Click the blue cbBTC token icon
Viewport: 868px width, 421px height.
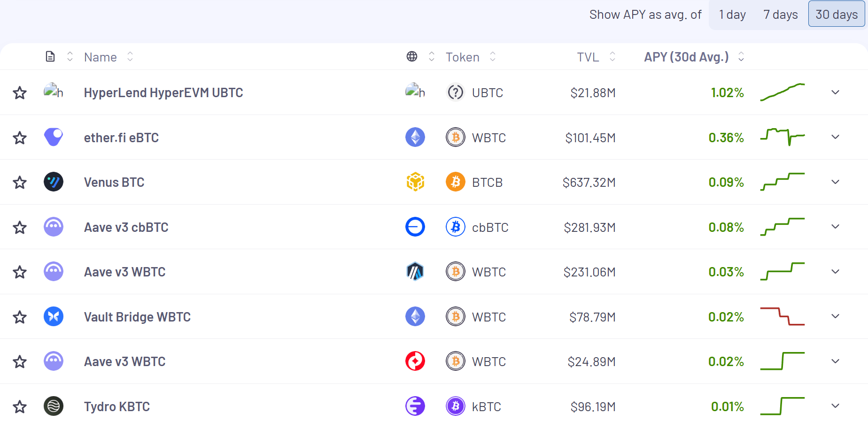[456, 227]
